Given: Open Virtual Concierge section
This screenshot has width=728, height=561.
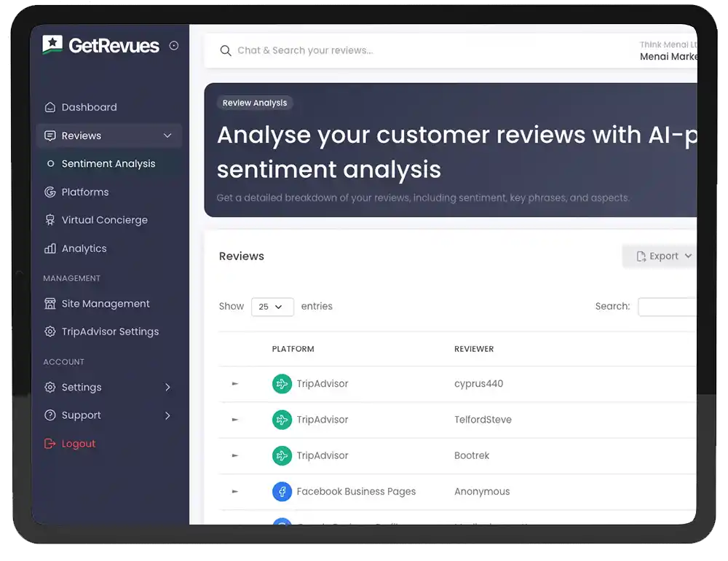Looking at the screenshot, I should click(x=104, y=220).
